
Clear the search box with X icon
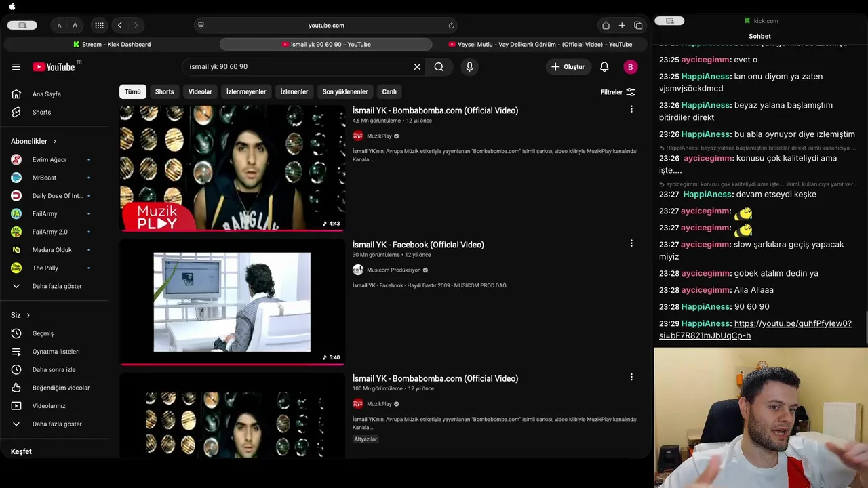[x=417, y=67]
